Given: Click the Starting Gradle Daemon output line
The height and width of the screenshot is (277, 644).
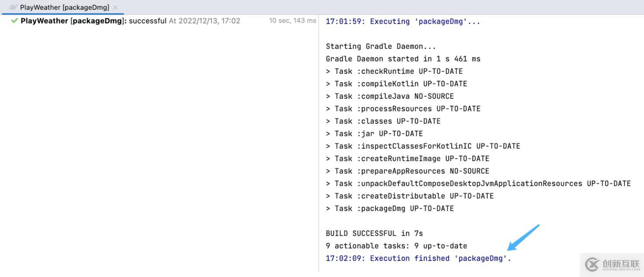Looking at the screenshot, I should point(381,46).
